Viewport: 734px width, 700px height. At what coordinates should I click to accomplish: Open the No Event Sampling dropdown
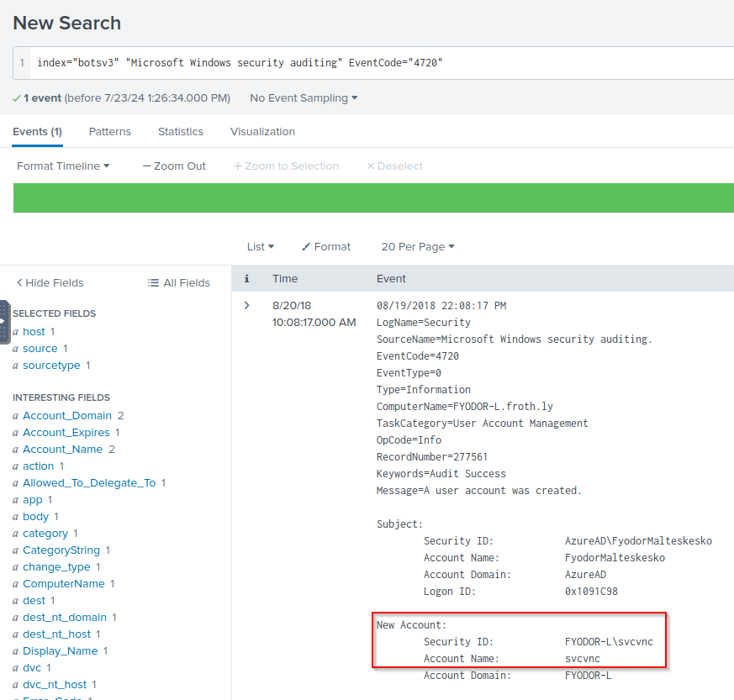click(x=304, y=97)
